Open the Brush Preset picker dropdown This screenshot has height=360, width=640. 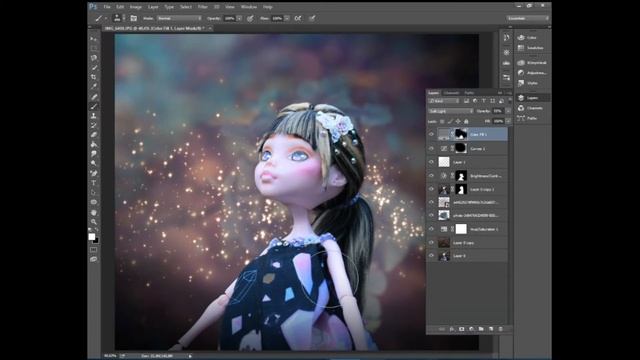124,18
